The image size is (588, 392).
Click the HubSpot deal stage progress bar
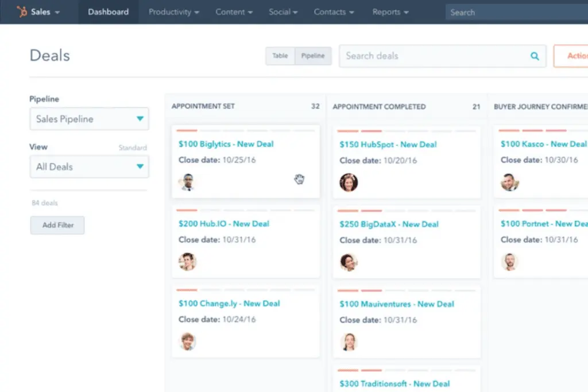click(407, 131)
